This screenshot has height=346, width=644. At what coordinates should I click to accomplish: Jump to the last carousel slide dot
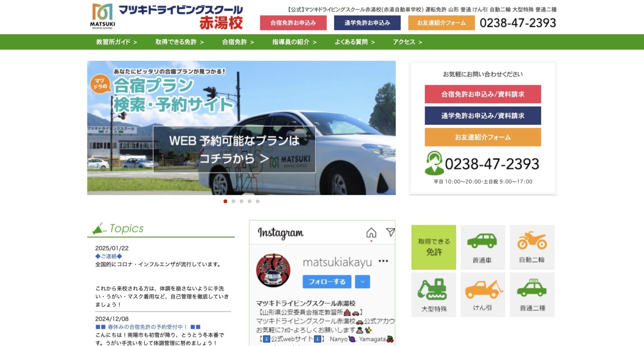[x=258, y=201]
